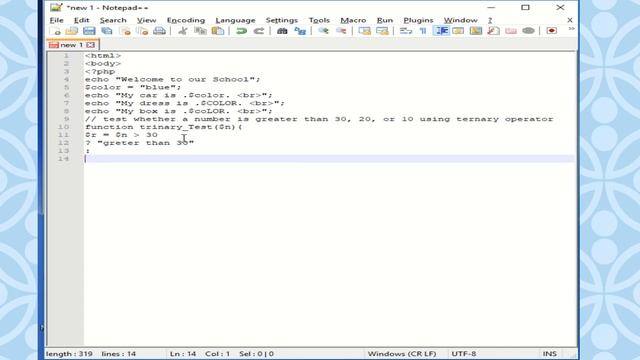
Task: Click the "function trinary_Test($n){" line
Action: coord(163,127)
